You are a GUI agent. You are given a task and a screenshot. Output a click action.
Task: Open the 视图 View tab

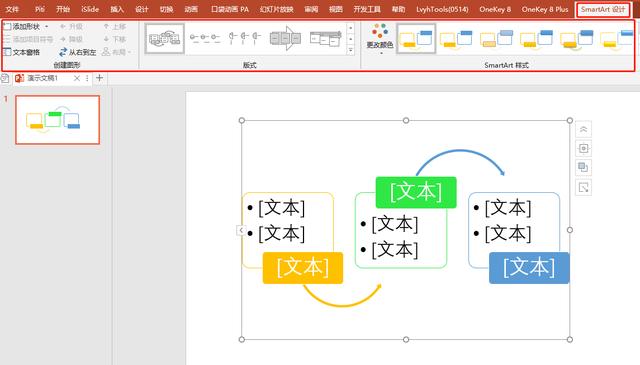[336, 9]
